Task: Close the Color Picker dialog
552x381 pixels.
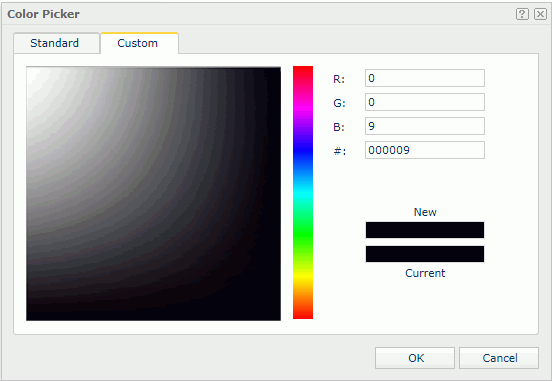Action: [x=540, y=14]
